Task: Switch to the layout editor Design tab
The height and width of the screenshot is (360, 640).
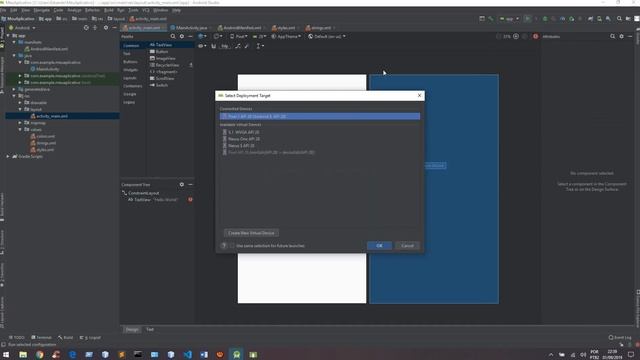Action: 132,329
